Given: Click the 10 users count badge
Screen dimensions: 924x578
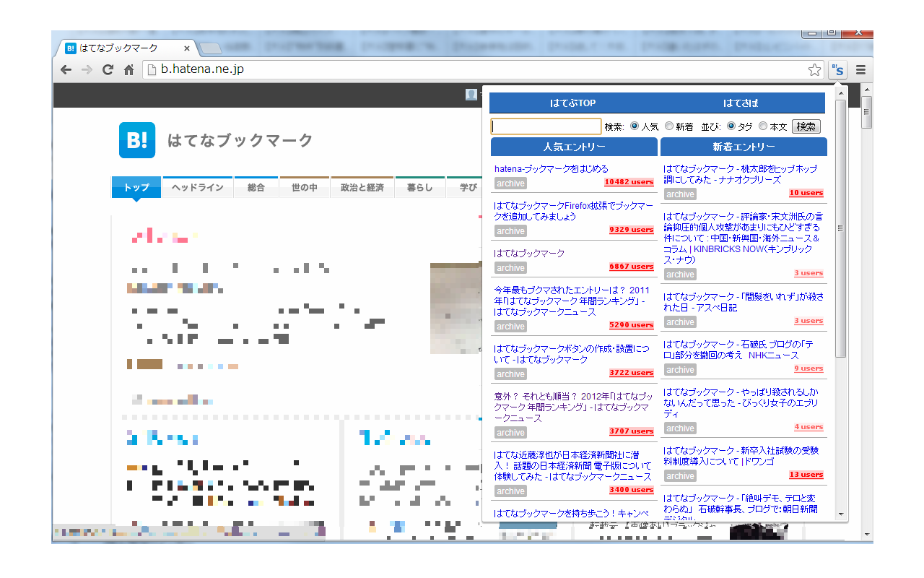Looking at the screenshot, I should click(x=806, y=193).
